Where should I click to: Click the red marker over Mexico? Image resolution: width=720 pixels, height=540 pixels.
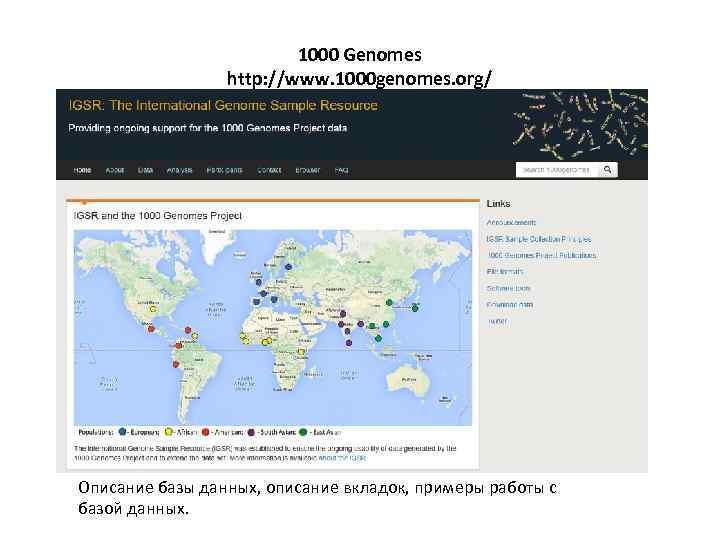pyautogui.click(x=151, y=329)
